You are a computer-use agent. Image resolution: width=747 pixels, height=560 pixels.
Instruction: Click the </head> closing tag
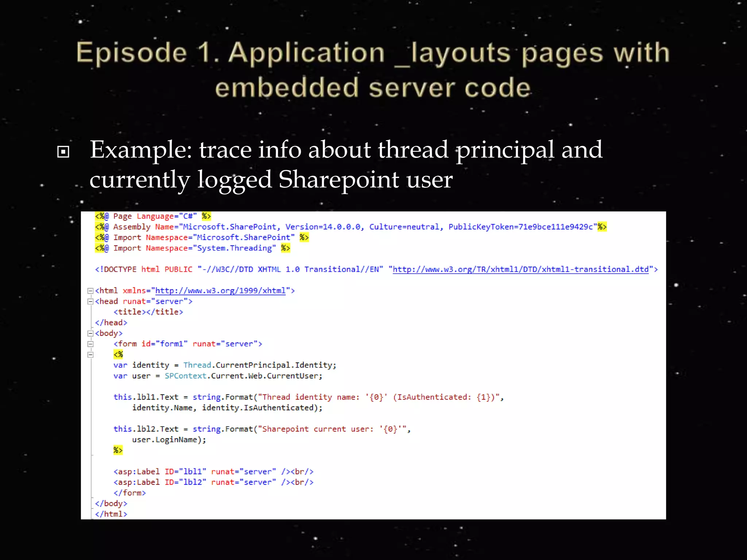click(111, 323)
